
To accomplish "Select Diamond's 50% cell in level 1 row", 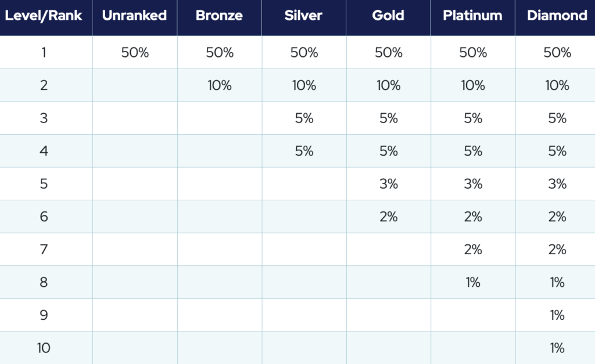I will click(557, 53).
